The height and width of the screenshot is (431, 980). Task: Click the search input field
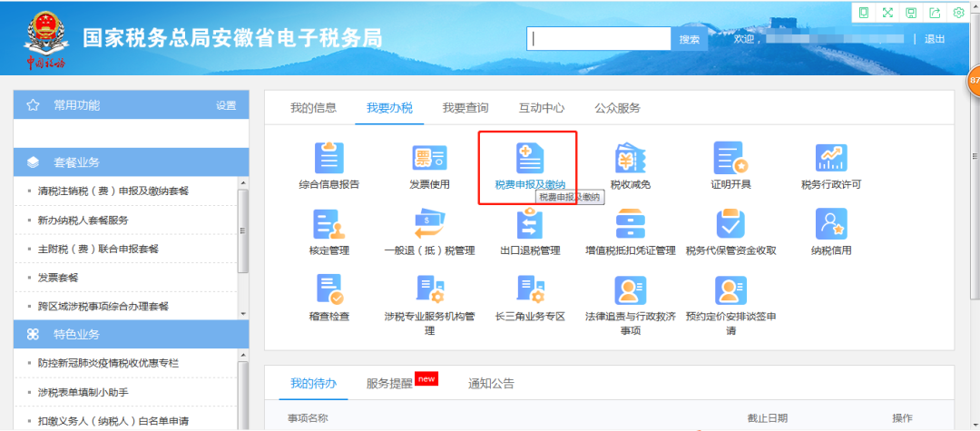(x=599, y=39)
